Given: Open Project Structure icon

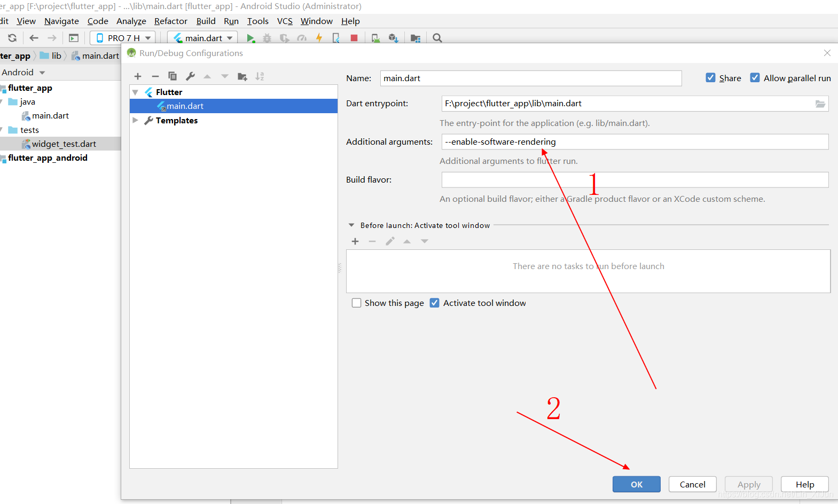Looking at the screenshot, I should 416,38.
